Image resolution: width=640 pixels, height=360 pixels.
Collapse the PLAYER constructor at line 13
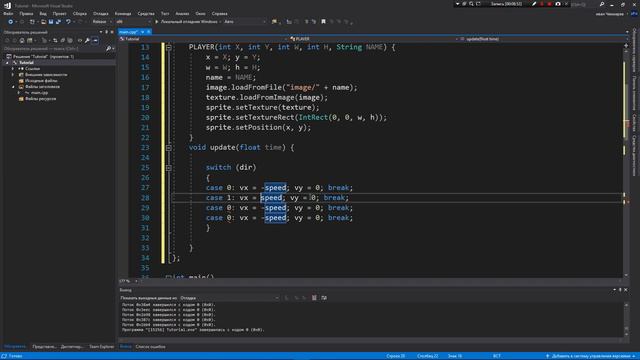(x=169, y=47)
